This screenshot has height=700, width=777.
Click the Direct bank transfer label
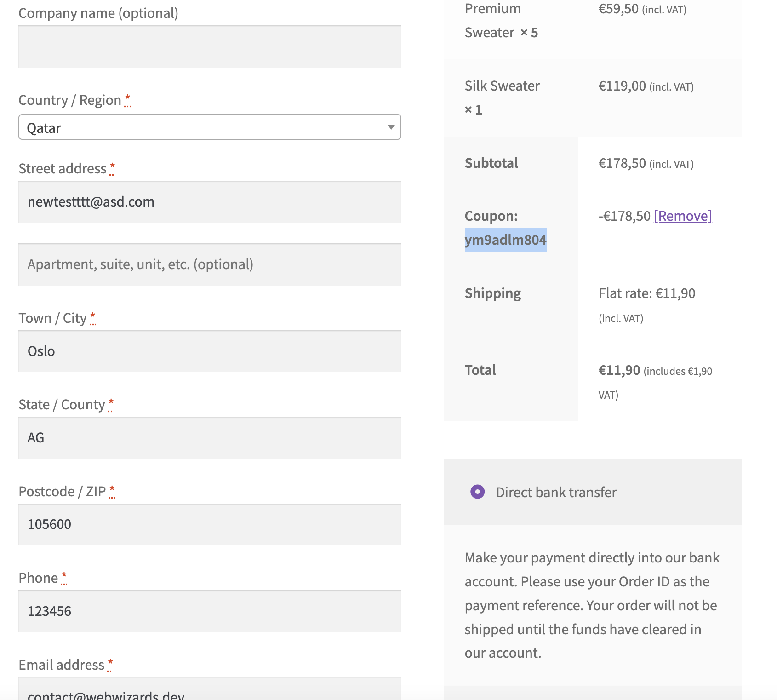click(556, 492)
